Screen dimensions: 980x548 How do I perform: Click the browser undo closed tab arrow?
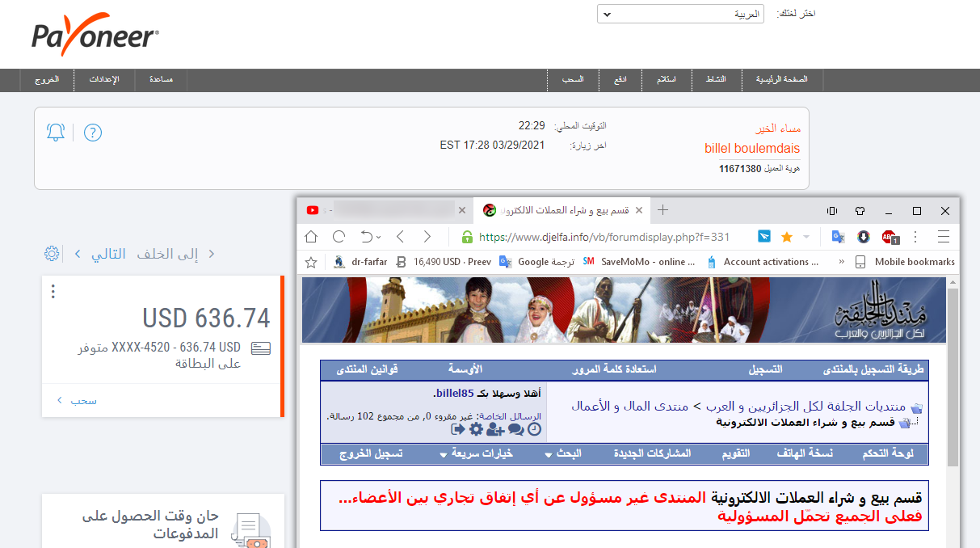(x=366, y=237)
